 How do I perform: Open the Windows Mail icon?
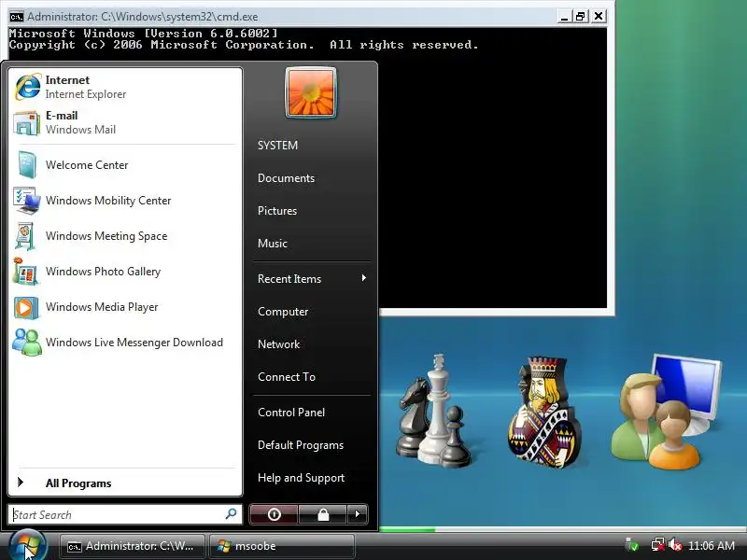[x=27, y=123]
